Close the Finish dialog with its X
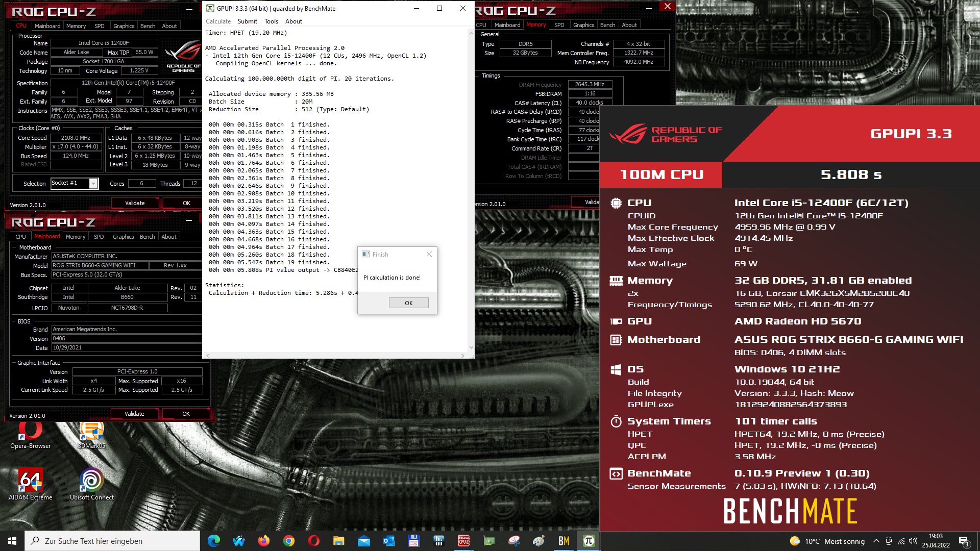Image resolution: width=980 pixels, height=551 pixels. (x=429, y=254)
